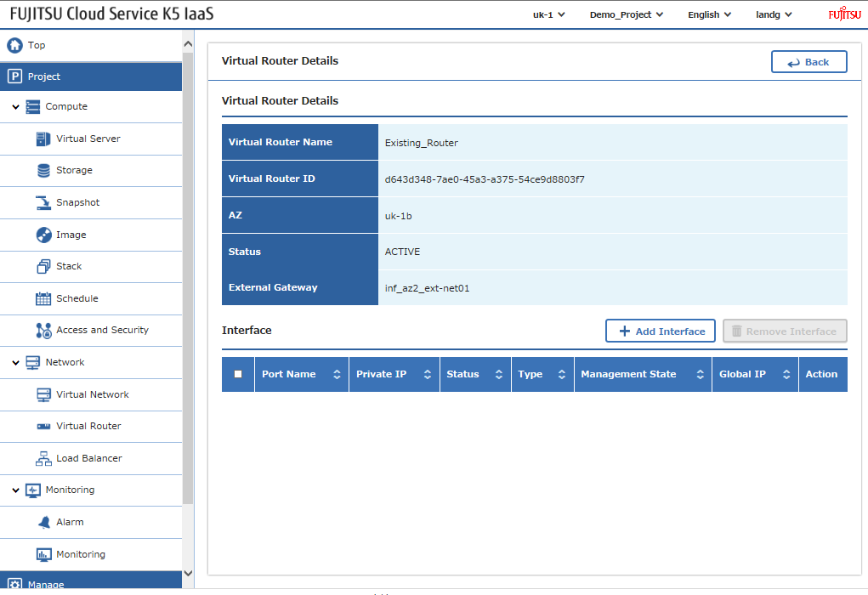The width and height of the screenshot is (868, 595).
Task: Click the Schedule calendar icon
Action: pyautogui.click(x=43, y=298)
